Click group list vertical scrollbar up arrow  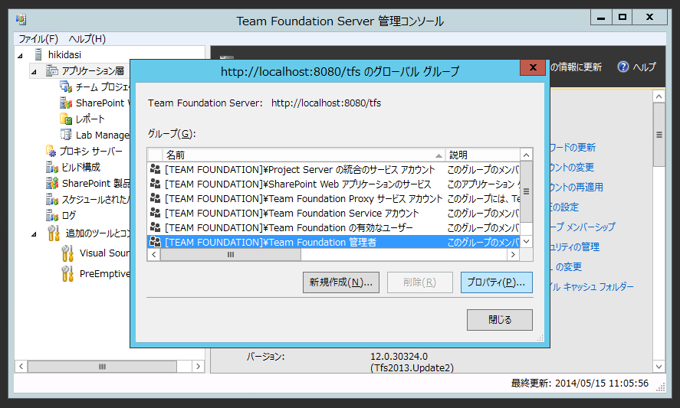click(x=526, y=155)
